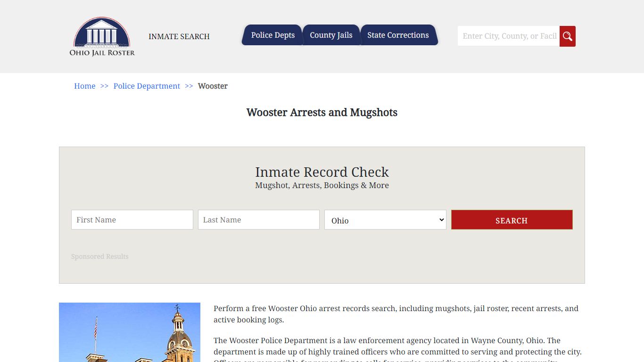Click the red magnifier search icon

tap(568, 36)
